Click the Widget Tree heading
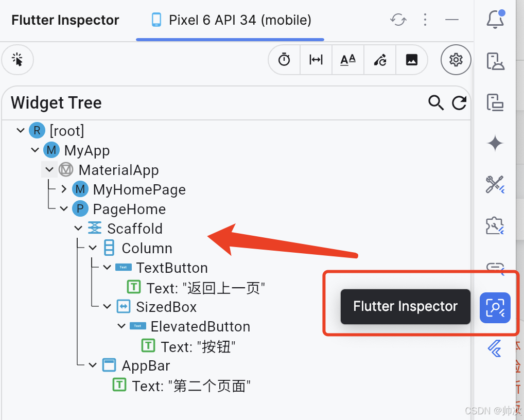524x420 pixels. point(56,102)
